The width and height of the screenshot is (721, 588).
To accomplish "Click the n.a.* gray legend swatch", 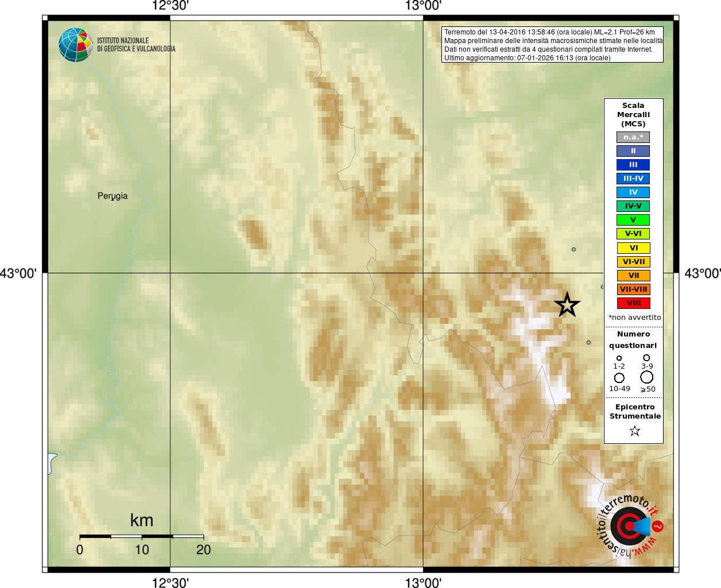I will pyautogui.click(x=633, y=137).
